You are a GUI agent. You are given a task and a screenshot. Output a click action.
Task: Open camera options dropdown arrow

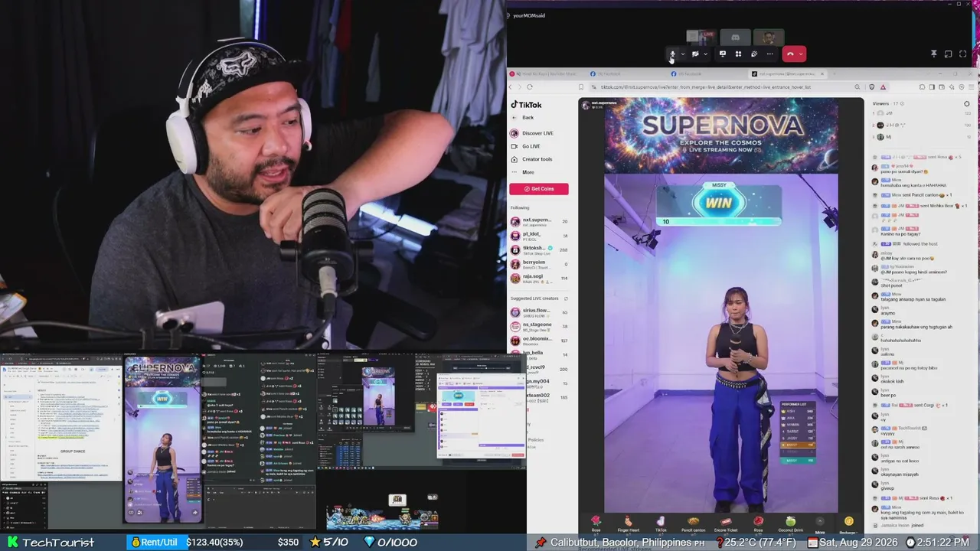tap(705, 54)
